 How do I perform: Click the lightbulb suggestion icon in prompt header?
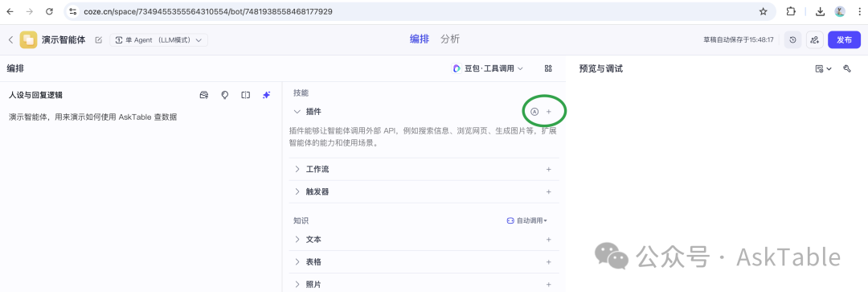click(225, 95)
